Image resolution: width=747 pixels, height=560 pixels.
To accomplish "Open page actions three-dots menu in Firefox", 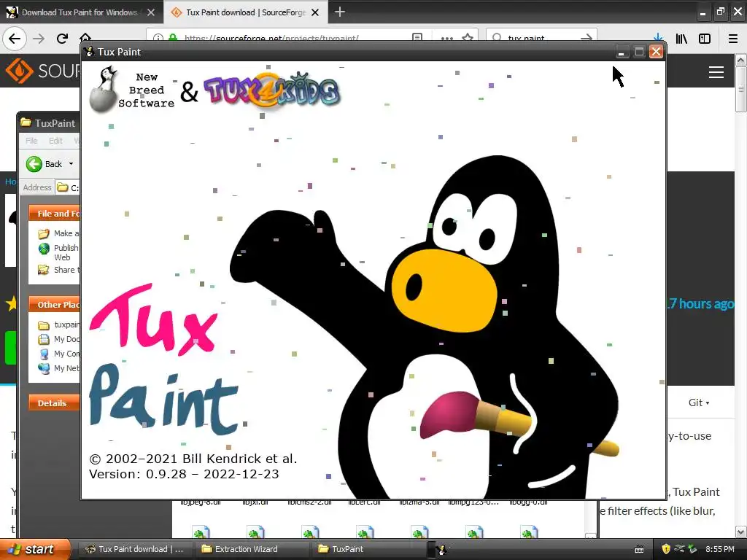I will click(x=447, y=38).
